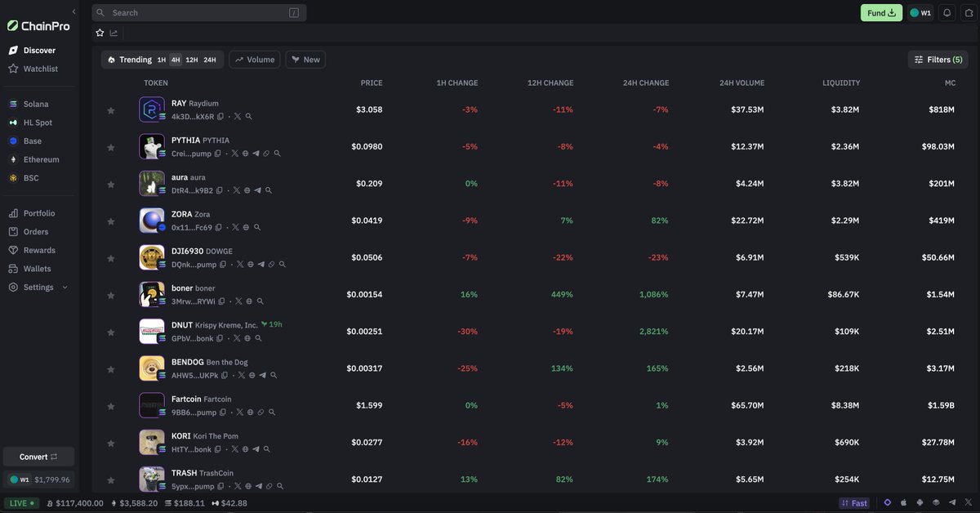Image resolution: width=980 pixels, height=513 pixels.
Task: Open the X icon for DNUT Krispy Kreme
Action: click(237, 338)
